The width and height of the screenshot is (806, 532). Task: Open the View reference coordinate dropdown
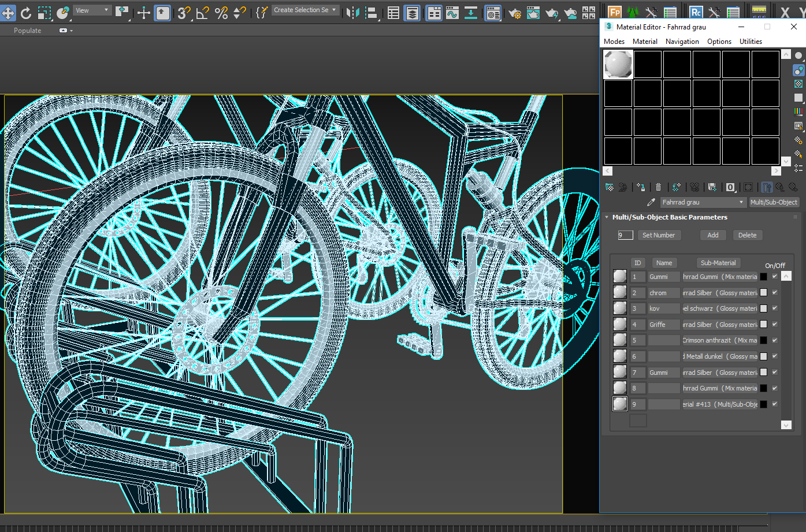pos(92,10)
